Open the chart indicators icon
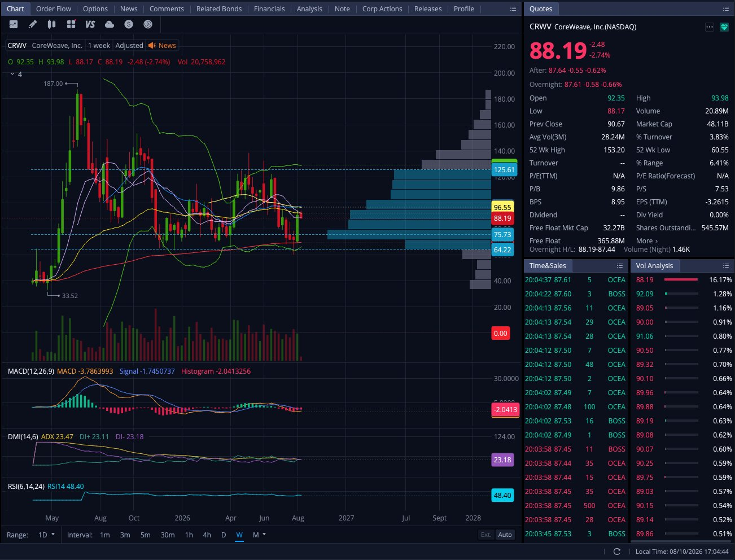Image resolution: width=735 pixels, height=560 pixels. click(14, 24)
